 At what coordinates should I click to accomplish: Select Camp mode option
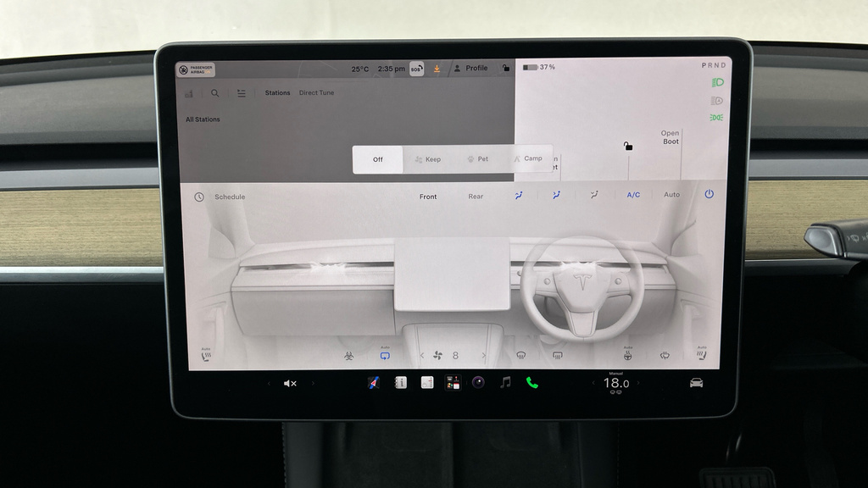(x=528, y=158)
